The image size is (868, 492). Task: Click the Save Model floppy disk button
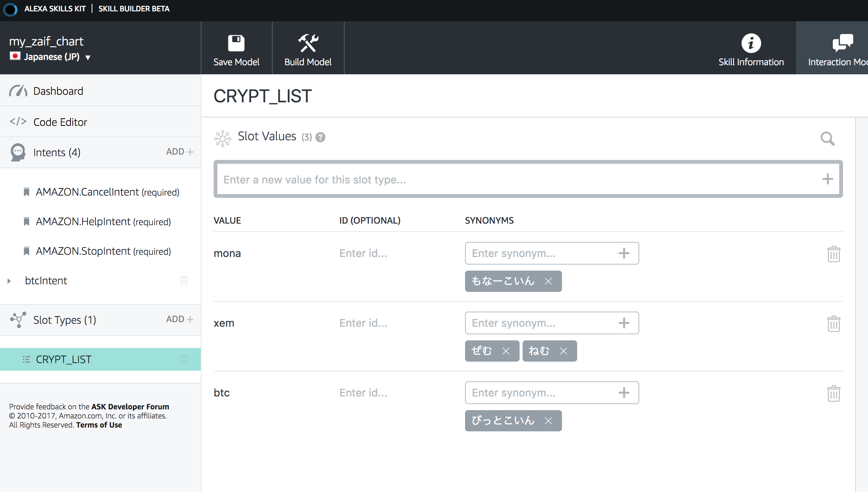[x=236, y=48]
